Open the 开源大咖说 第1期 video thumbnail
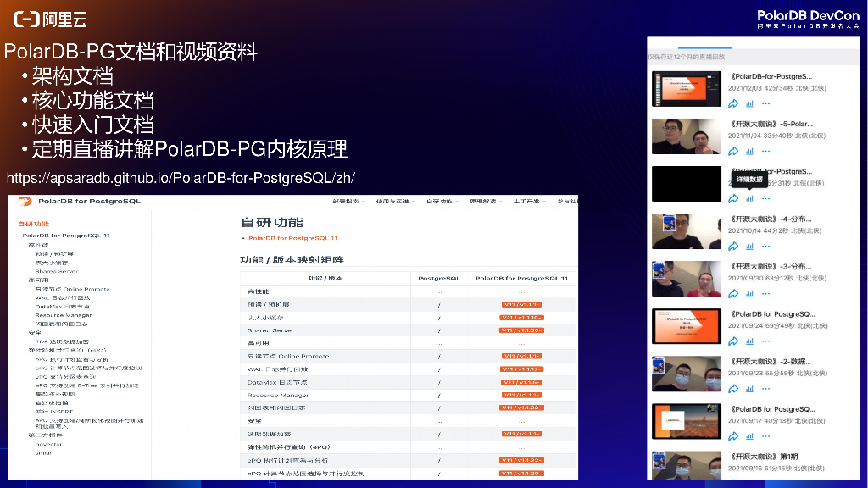868x488 pixels. coord(687,465)
